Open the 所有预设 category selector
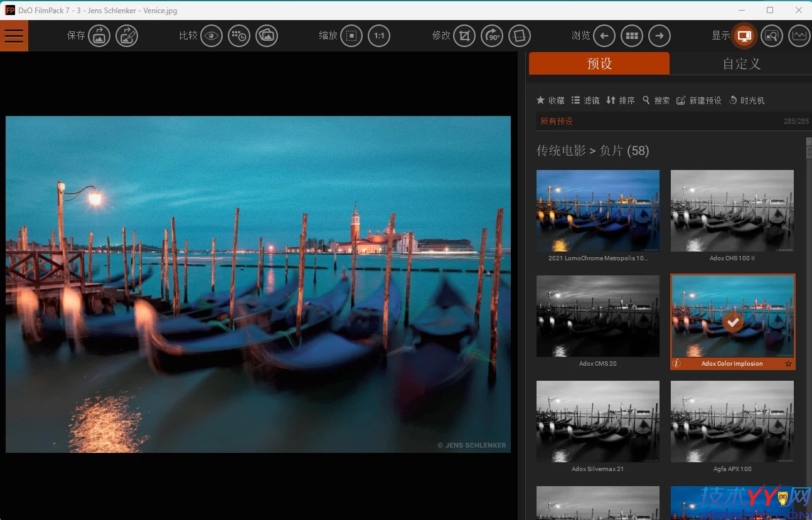Image resolution: width=812 pixels, height=520 pixels. pos(557,121)
